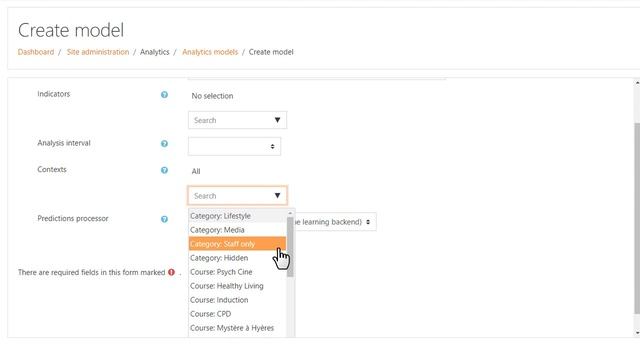Open help icon for Analysis interval

(x=164, y=144)
